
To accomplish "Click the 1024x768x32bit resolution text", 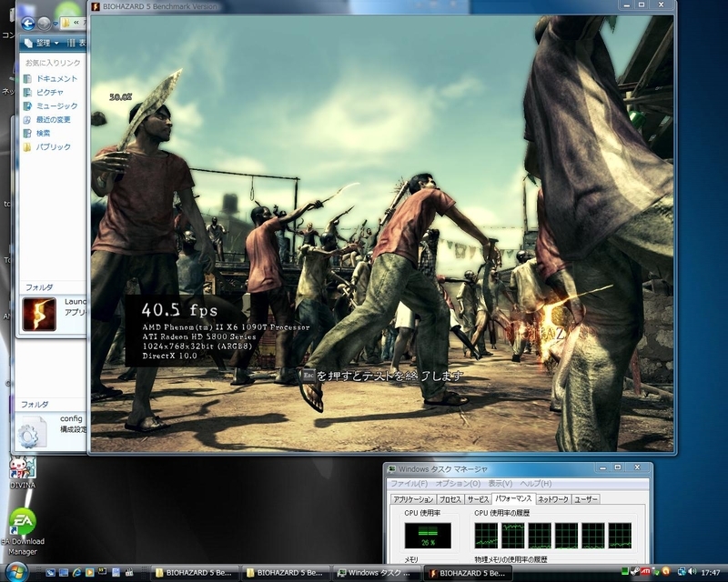I will (197, 346).
